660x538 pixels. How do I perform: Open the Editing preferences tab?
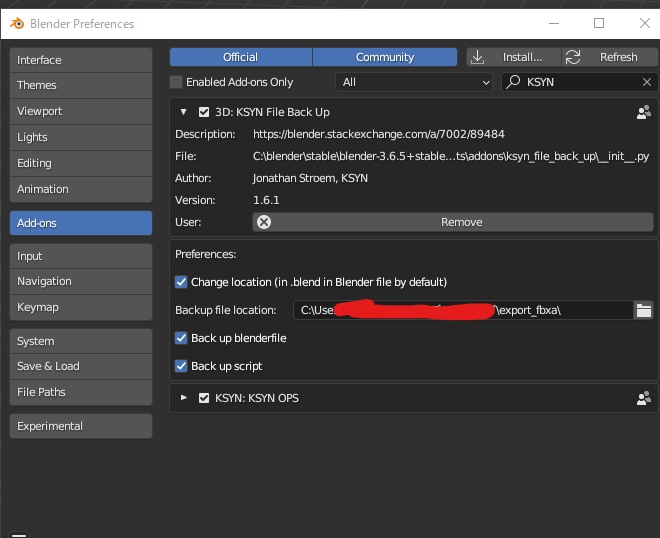[81, 163]
